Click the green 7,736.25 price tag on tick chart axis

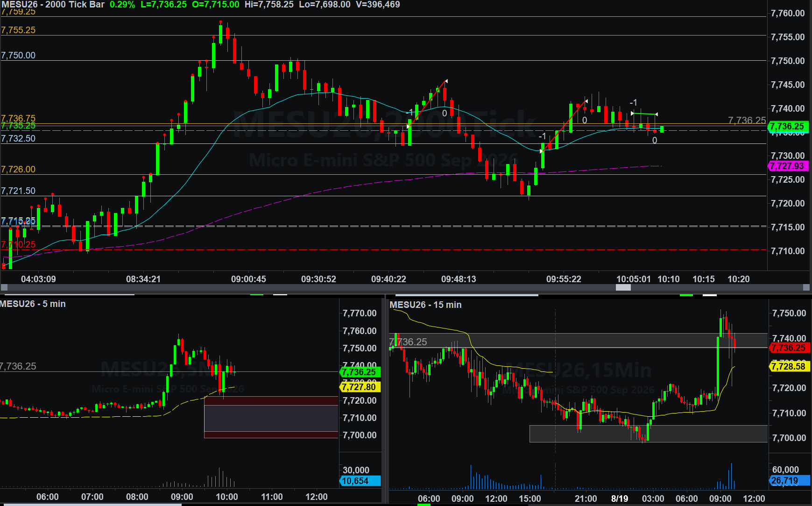(x=788, y=126)
